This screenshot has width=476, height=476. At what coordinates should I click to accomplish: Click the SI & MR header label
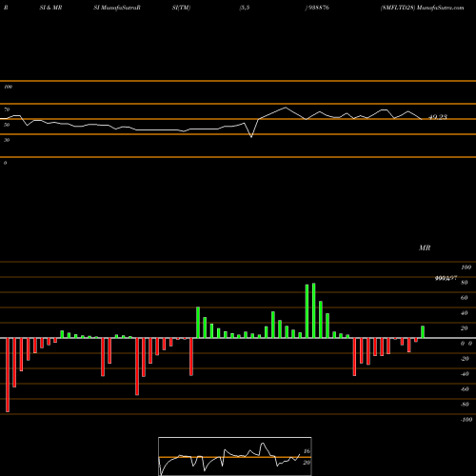(x=50, y=8)
